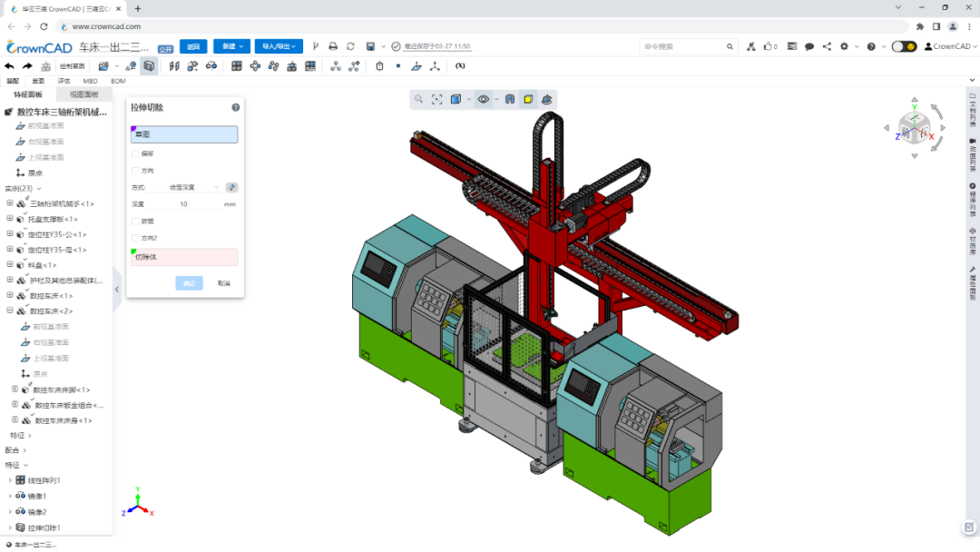Toggle visibility eye in view toolbar

pos(483,99)
